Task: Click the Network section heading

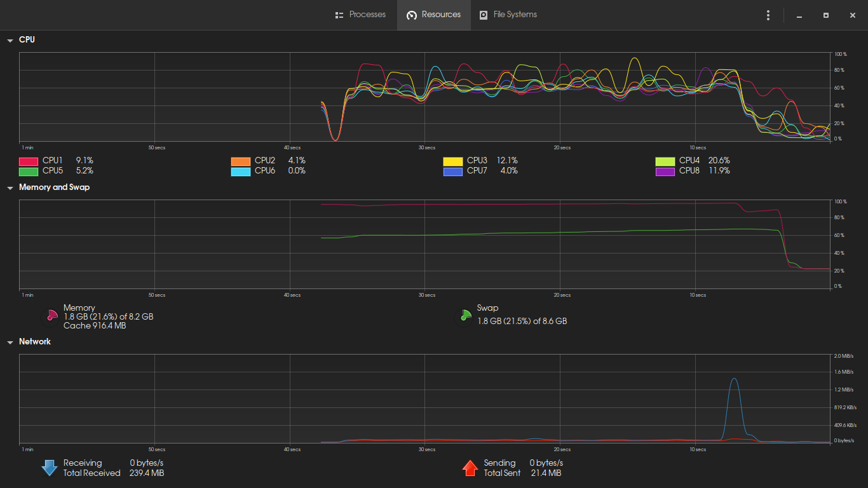Action: point(34,342)
